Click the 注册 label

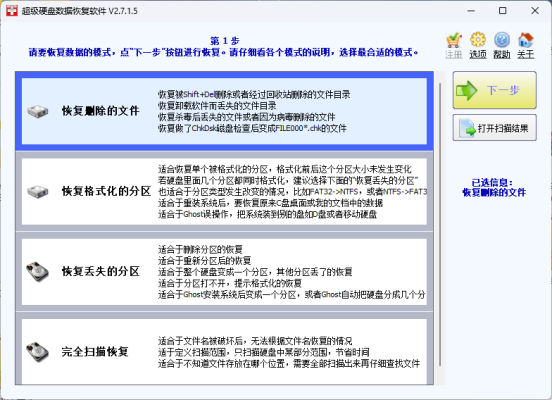tap(454, 54)
